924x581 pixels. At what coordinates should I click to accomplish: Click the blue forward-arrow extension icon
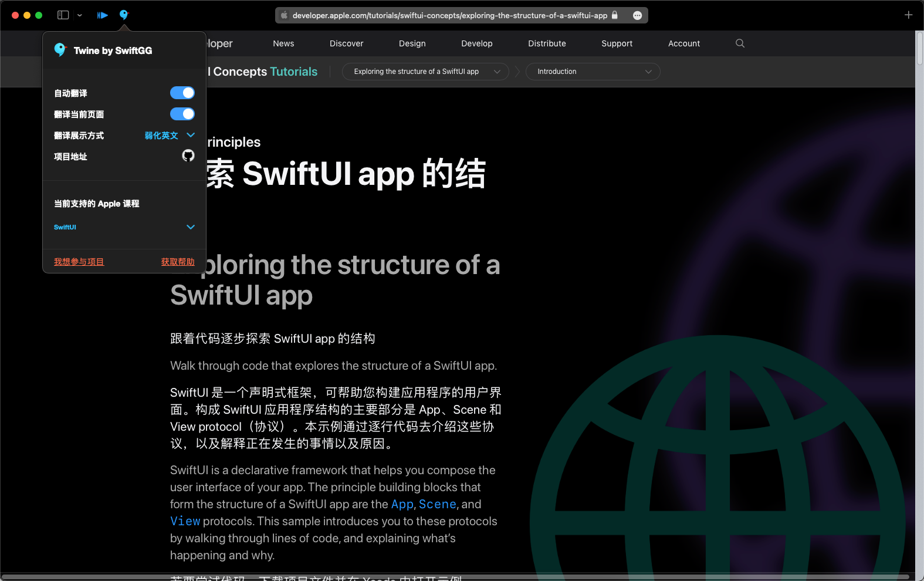click(103, 15)
